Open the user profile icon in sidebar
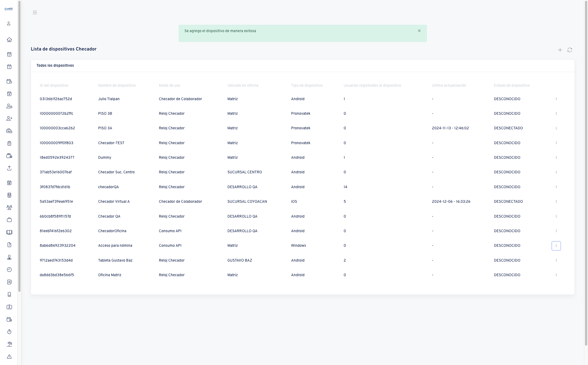 point(9,23)
